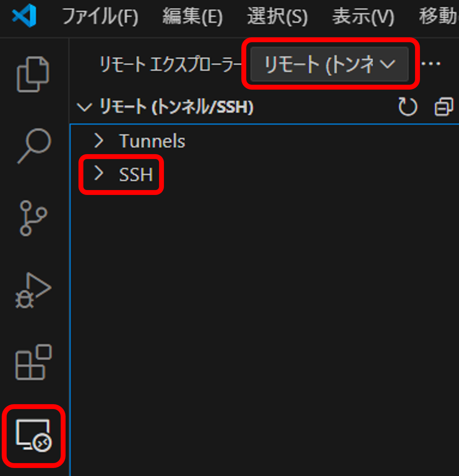This screenshot has width=459, height=476.
Task: Click the リモート エクスプローラー panel title
Action: [x=171, y=65]
